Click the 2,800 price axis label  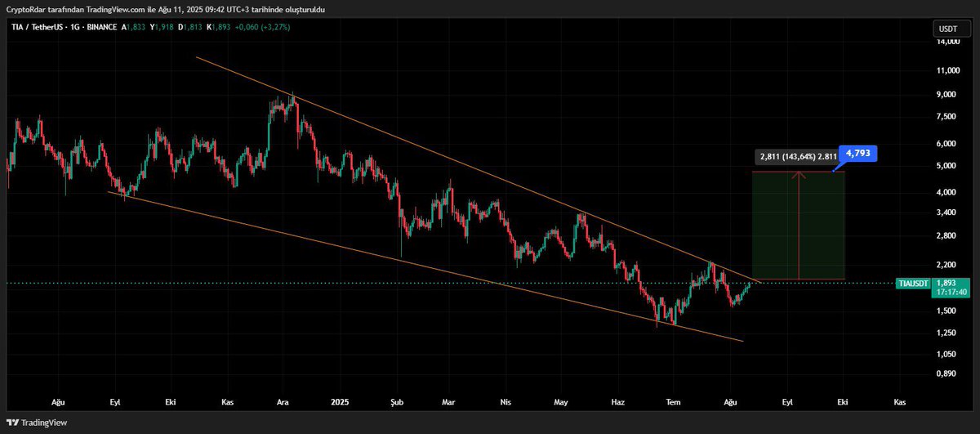click(x=947, y=236)
